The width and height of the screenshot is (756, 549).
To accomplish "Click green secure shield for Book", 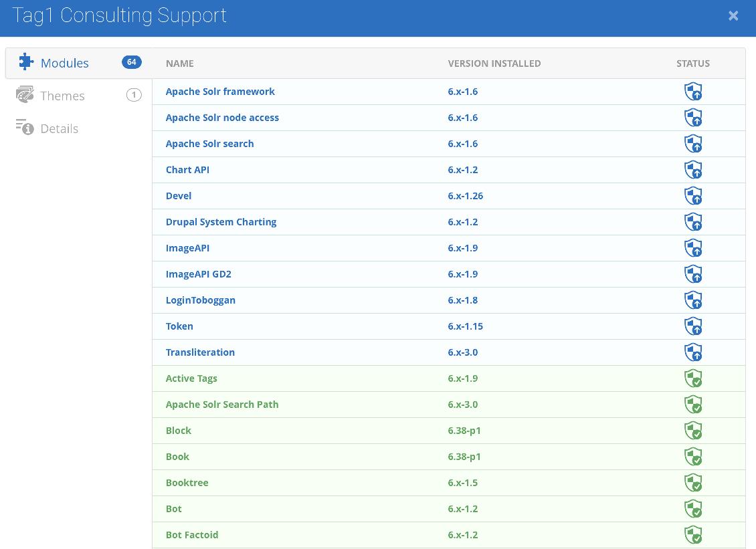I will pyautogui.click(x=693, y=457).
